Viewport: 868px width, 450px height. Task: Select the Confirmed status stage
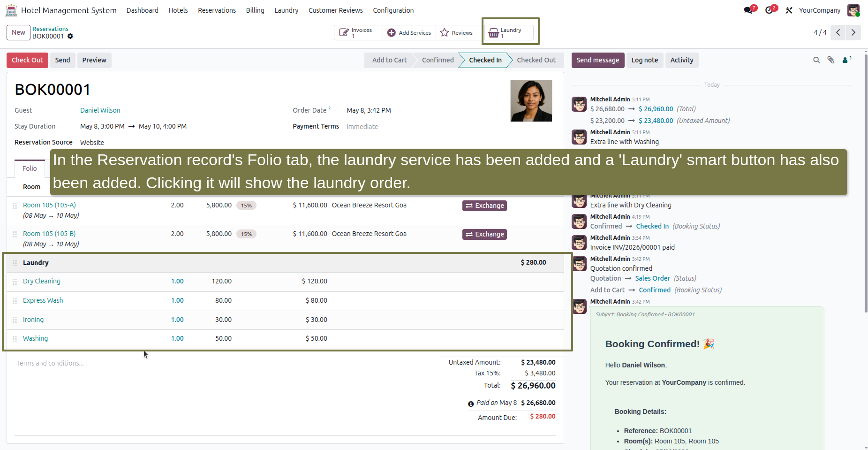pyautogui.click(x=438, y=60)
